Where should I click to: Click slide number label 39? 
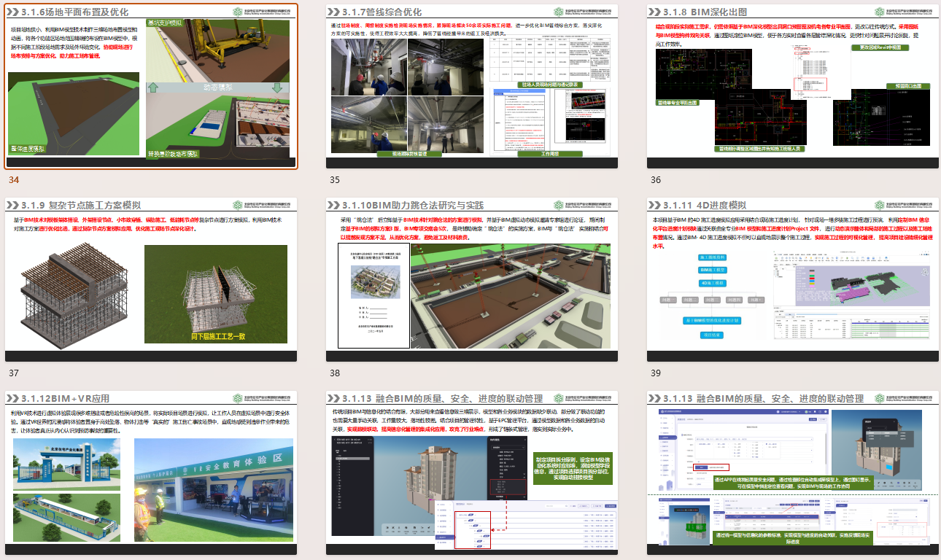coord(656,373)
